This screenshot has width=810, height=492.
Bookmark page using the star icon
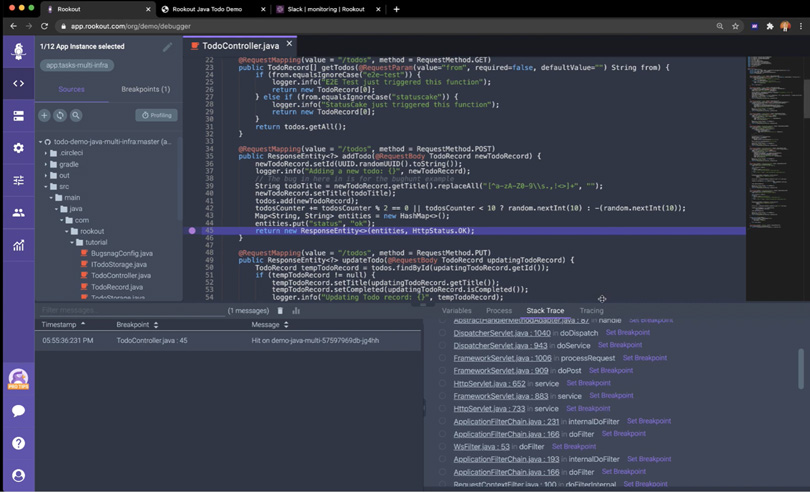735,26
